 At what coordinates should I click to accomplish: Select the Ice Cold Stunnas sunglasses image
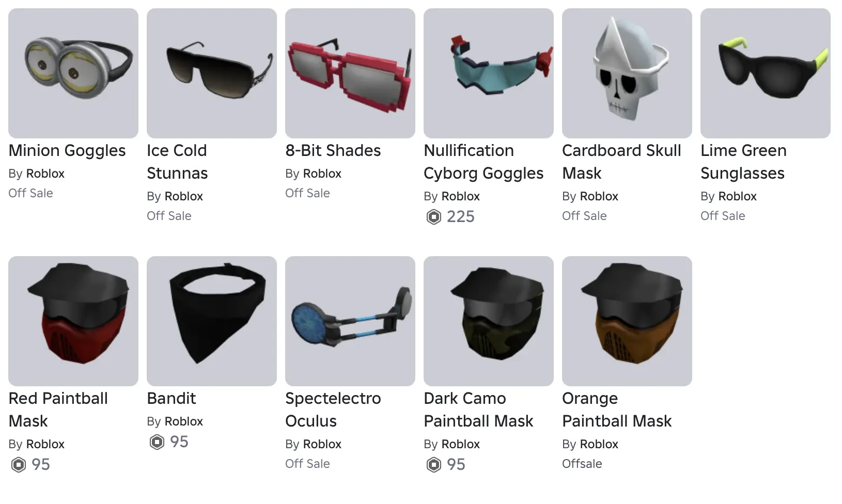coord(212,73)
